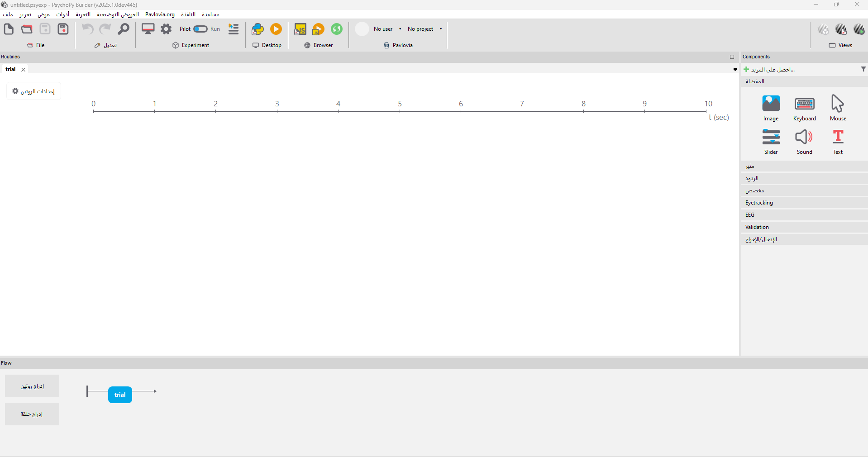Open the Pavlovia.org menu
868x457 pixels.
(160, 14)
